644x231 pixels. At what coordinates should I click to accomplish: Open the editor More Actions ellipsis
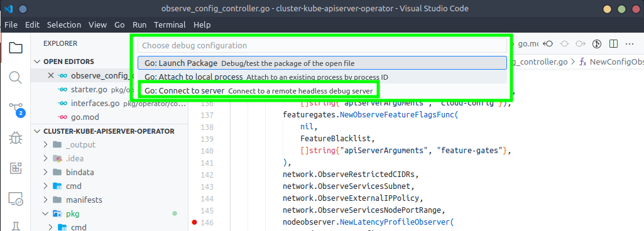[629, 43]
